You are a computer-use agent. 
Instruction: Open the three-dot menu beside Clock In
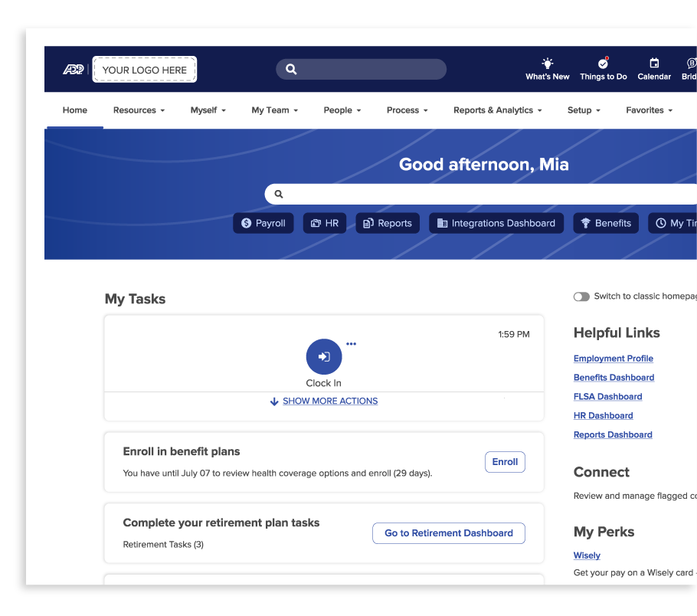coord(351,344)
